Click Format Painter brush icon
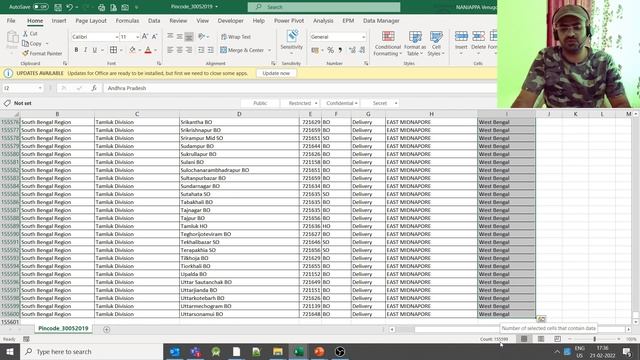The image size is (640, 360). click(25, 53)
